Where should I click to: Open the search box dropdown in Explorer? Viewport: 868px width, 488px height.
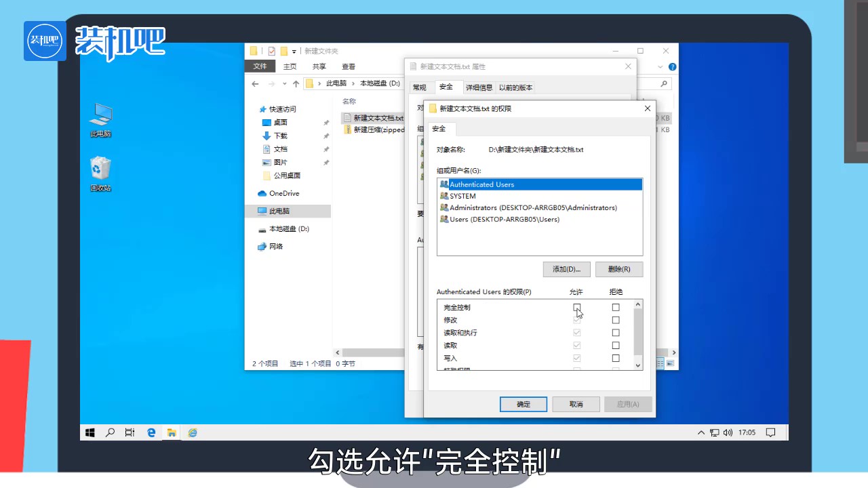tap(663, 83)
